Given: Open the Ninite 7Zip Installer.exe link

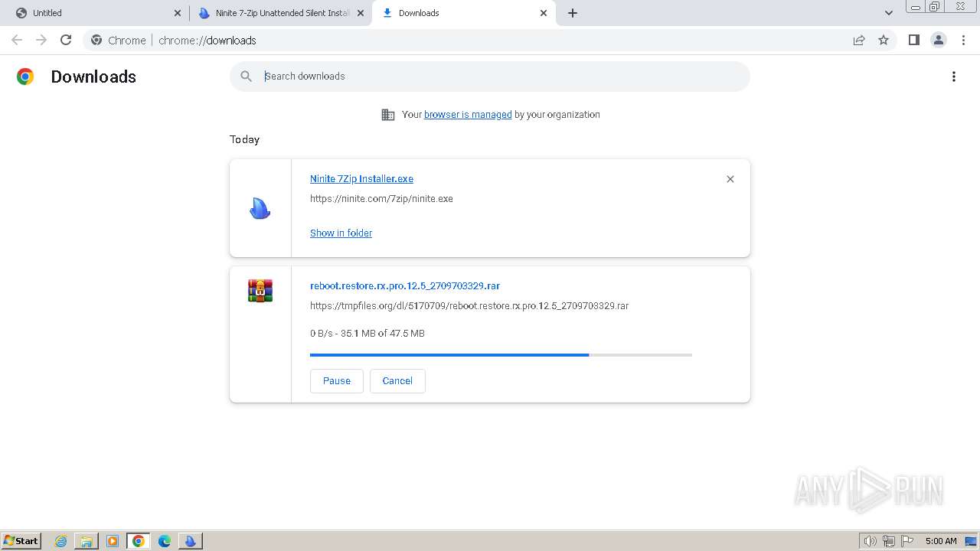Looking at the screenshot, I should (x=361, y=178).
